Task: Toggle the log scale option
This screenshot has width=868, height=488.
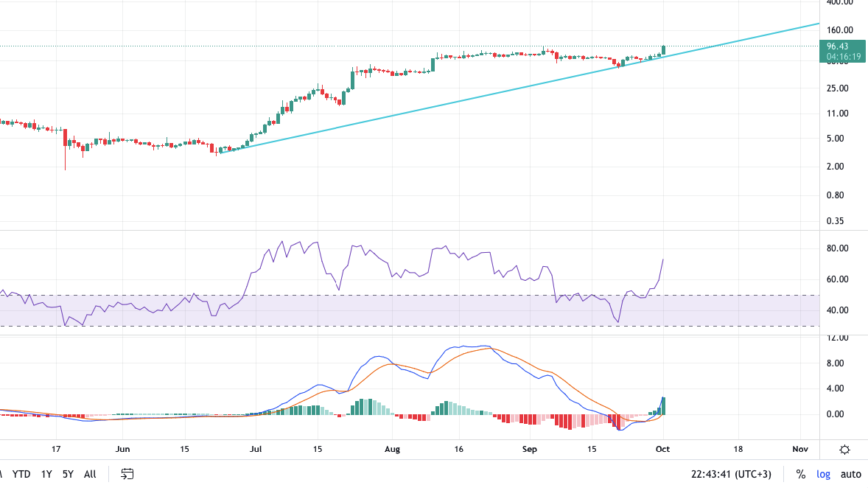Action: tap(823, 474)
